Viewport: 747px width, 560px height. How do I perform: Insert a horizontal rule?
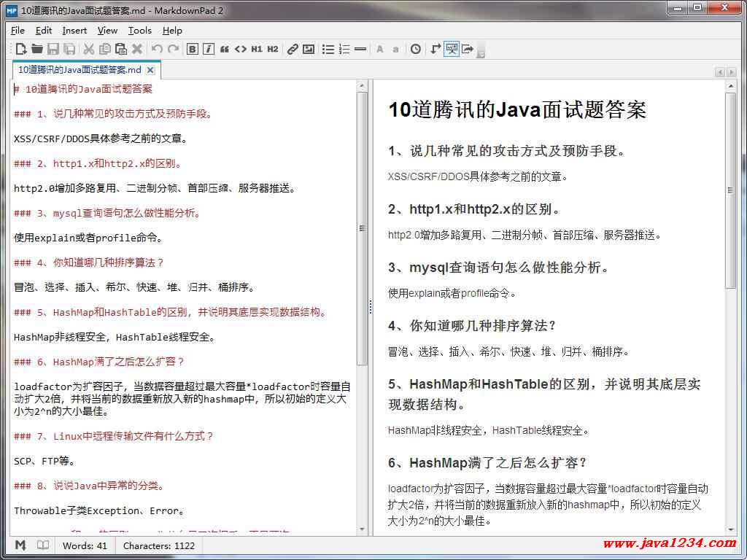(360, 49)
